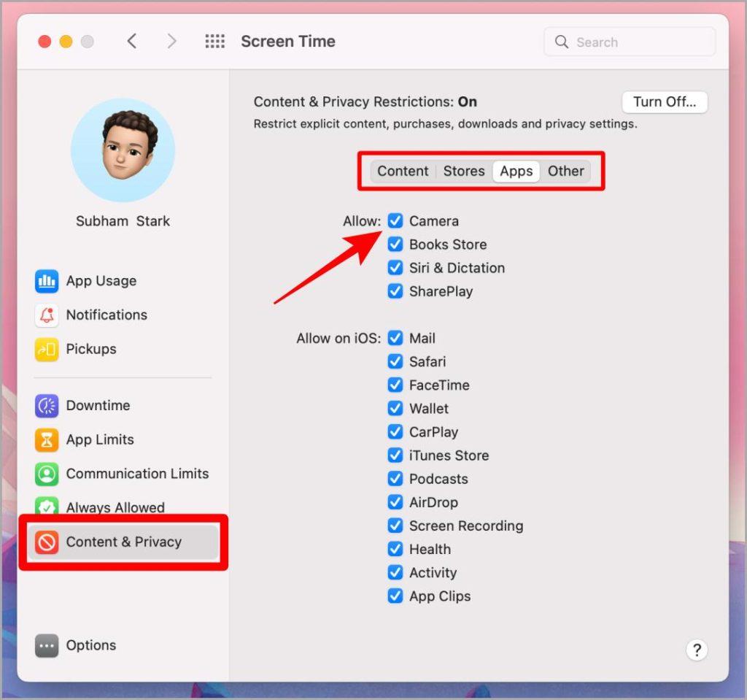747x700 pixels.
Task: Click the Options ellipsis icon
Action: point(47,646)
